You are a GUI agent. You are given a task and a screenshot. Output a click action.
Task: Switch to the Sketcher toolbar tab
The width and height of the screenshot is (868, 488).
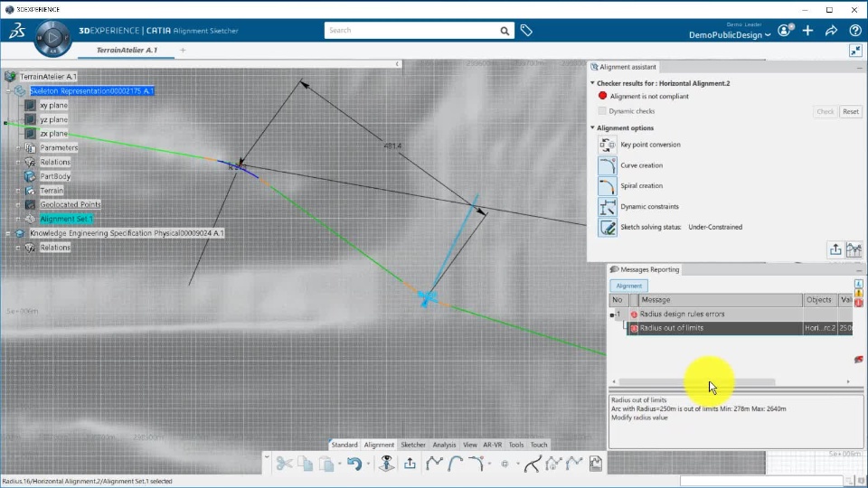413,445
